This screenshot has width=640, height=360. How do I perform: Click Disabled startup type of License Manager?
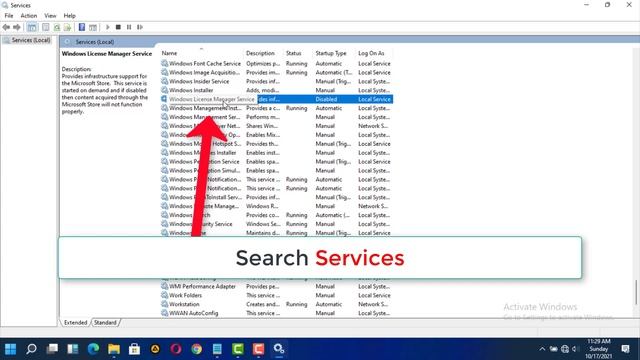click(326, 99)
